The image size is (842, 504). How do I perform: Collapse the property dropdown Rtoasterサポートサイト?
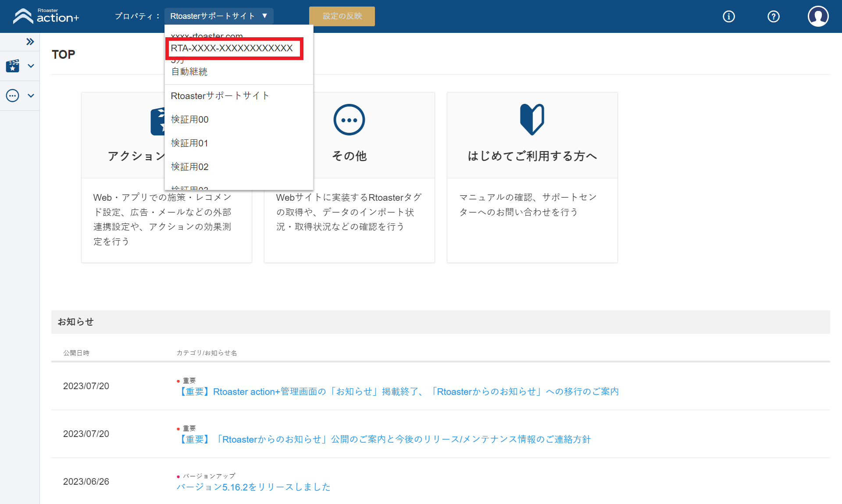coord(219,16)
